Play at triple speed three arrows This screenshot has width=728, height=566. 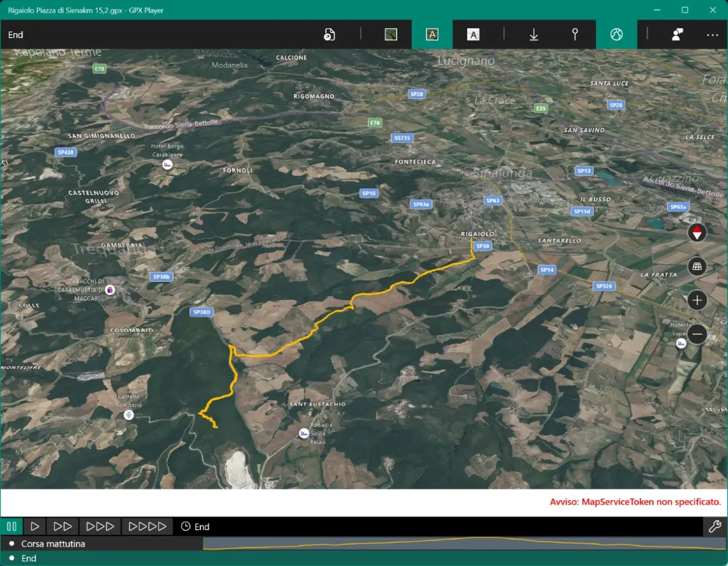click(x=100, y=526)
